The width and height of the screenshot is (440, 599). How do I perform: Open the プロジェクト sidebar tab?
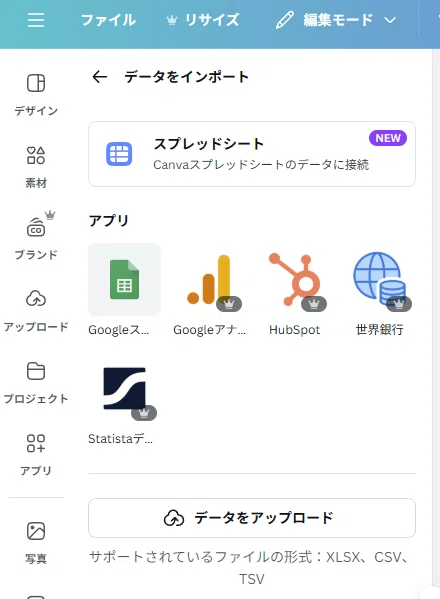click(36, 383)
